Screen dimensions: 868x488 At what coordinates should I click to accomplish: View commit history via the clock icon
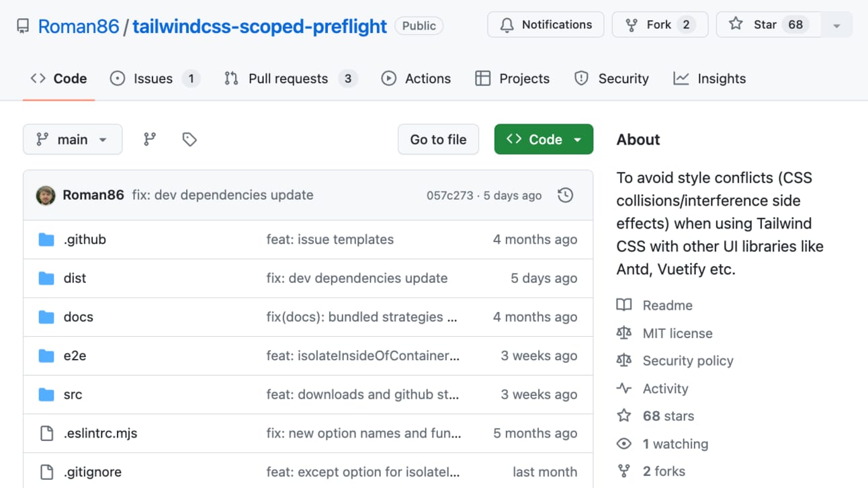(x=566, y=195)
